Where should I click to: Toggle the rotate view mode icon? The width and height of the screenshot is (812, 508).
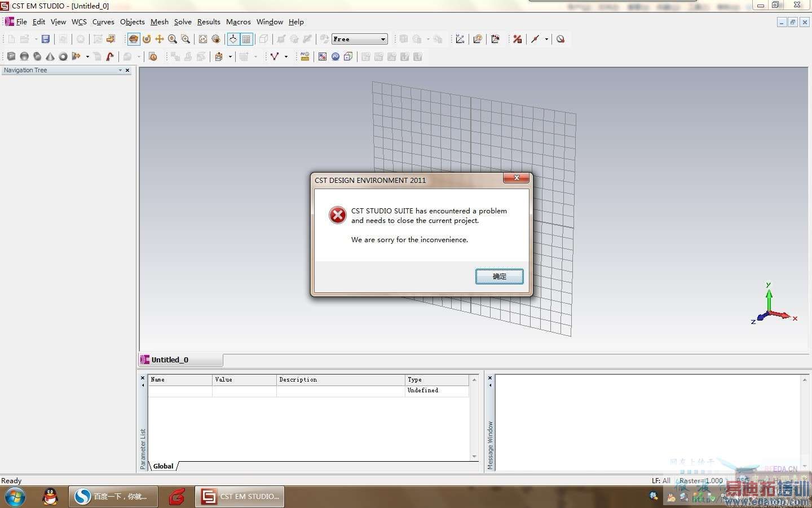134,39
